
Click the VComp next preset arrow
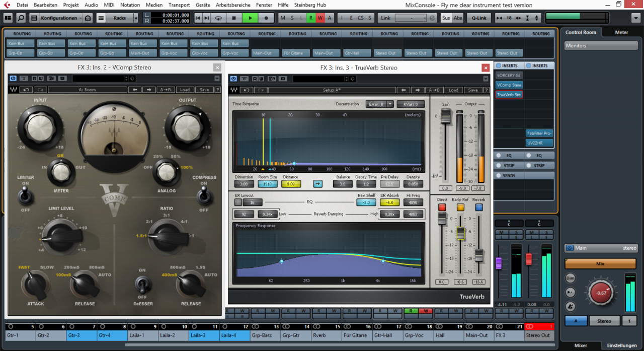[x=148, y=90]
